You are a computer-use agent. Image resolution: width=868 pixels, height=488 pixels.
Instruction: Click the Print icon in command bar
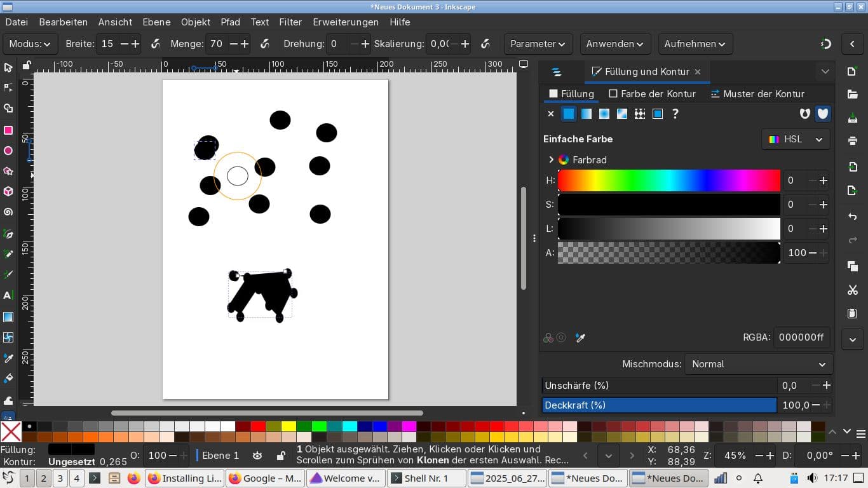click(853, 140)
